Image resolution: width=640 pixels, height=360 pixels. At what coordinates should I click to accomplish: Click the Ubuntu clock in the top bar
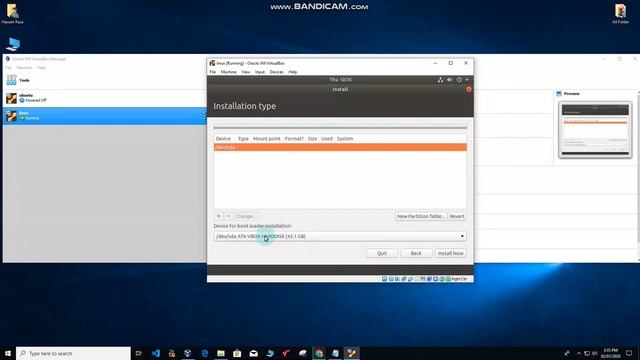340,80
